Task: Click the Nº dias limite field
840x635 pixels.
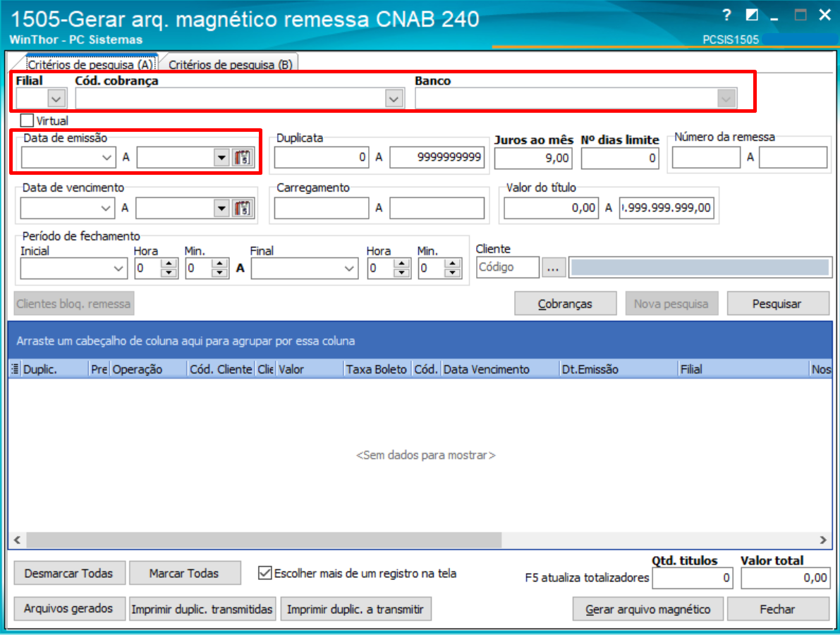Action: [620, 158]
